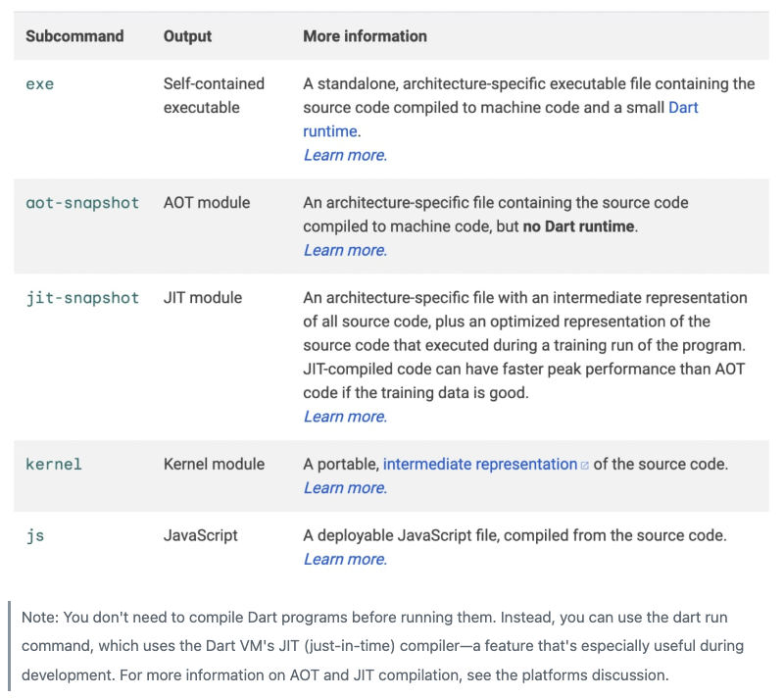Follow Learn more under the aot-snapshot description

coord(345,250)
